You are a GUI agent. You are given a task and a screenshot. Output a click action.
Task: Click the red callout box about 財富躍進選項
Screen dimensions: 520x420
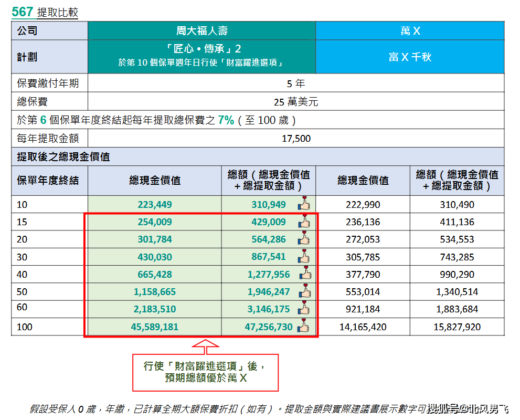tap(205, 372)
